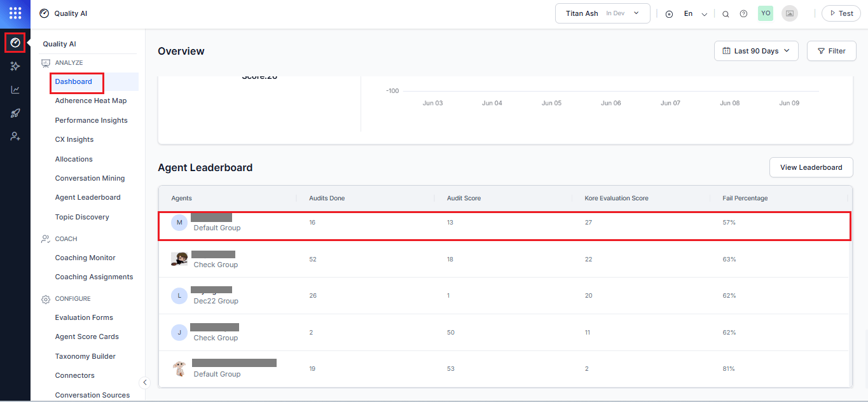Open the En language dropdown
The height and width of the screenshot is (402, 868).
click(x=695, y=14)
